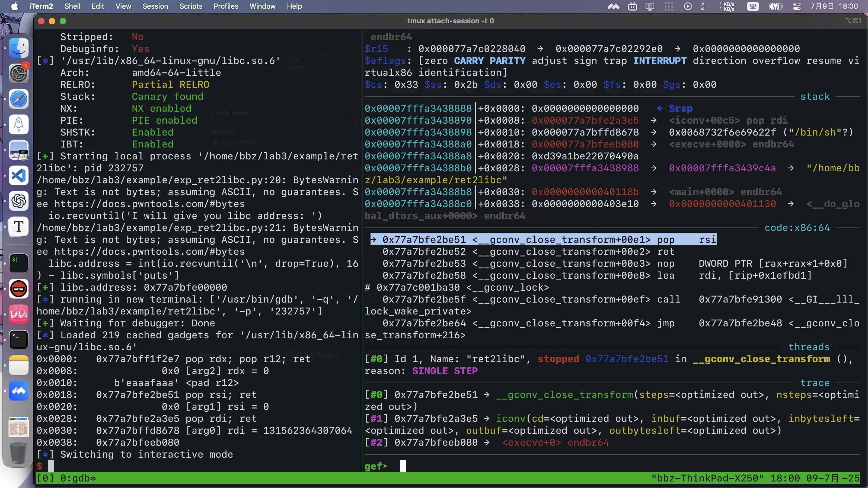Open the Apple menu
Viewport: 868px width, 488px height.
(x=14, y=7)
